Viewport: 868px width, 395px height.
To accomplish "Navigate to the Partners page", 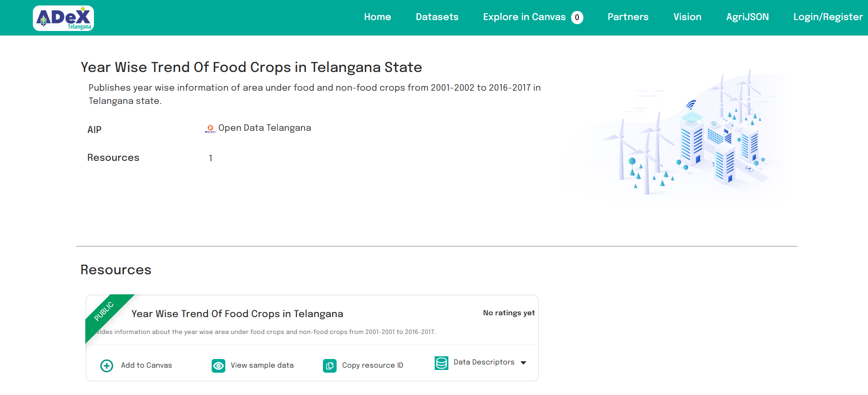I will (628, 17).
